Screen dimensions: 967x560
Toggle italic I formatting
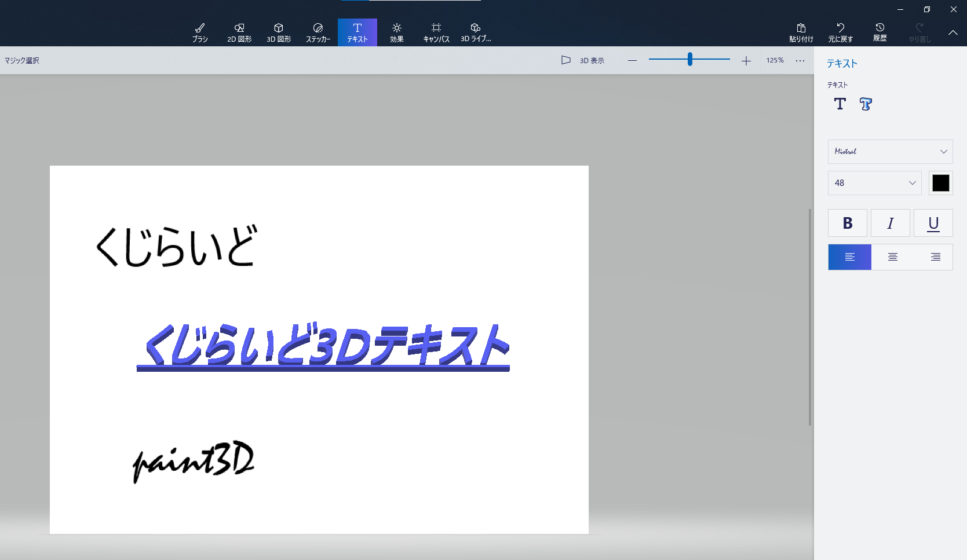[891, 223]
